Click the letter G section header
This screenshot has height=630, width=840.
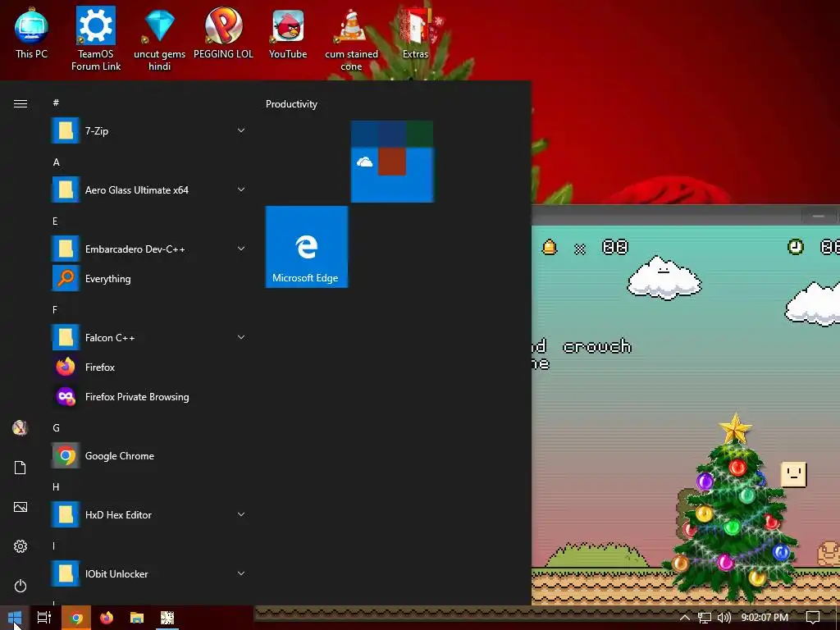tap(57, 427)
